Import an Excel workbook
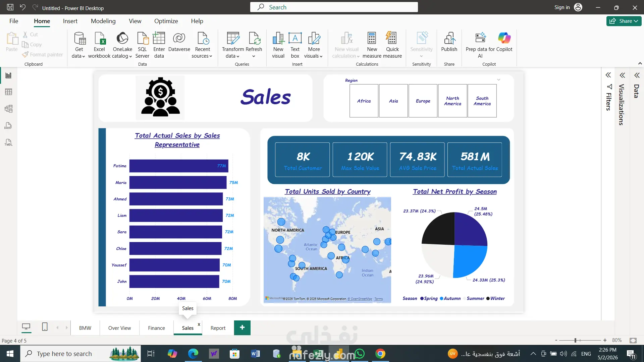 pos(99,45)
